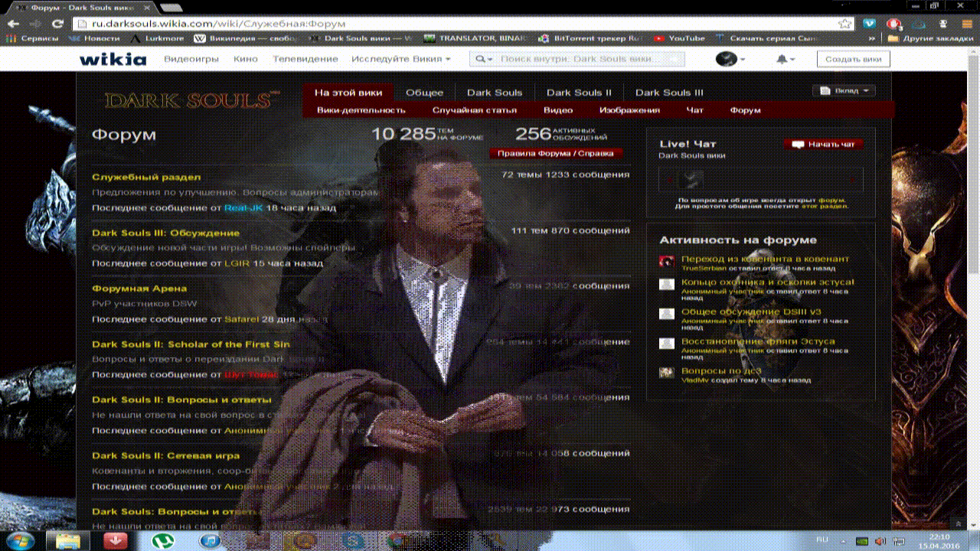
Task: Switch to the Dark Souls III tab
Action: tap(669, 93)
